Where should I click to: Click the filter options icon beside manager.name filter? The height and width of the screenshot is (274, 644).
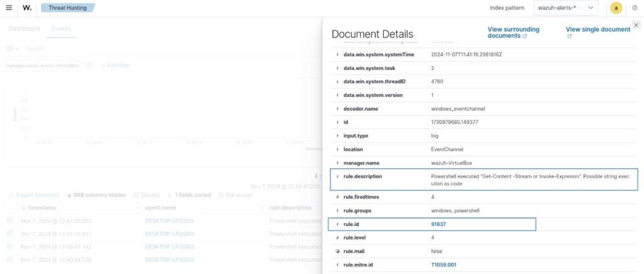[89, 66]
